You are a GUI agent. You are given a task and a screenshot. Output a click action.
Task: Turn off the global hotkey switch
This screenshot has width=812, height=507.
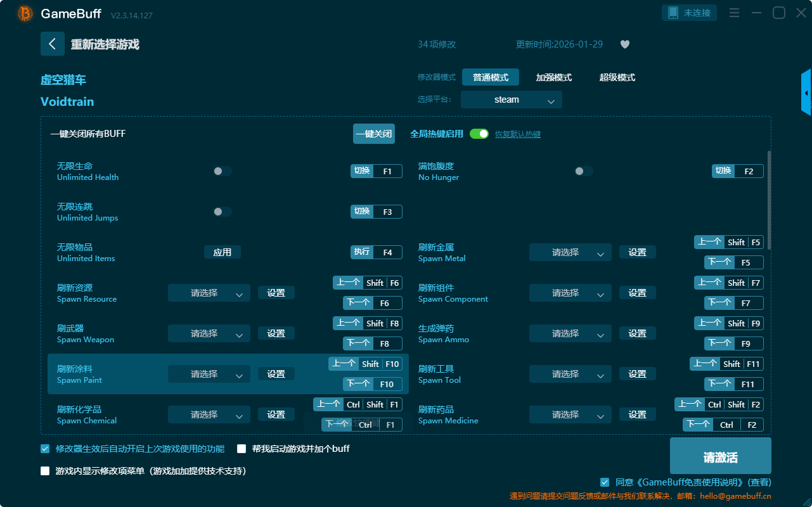[x=479, y=134]
